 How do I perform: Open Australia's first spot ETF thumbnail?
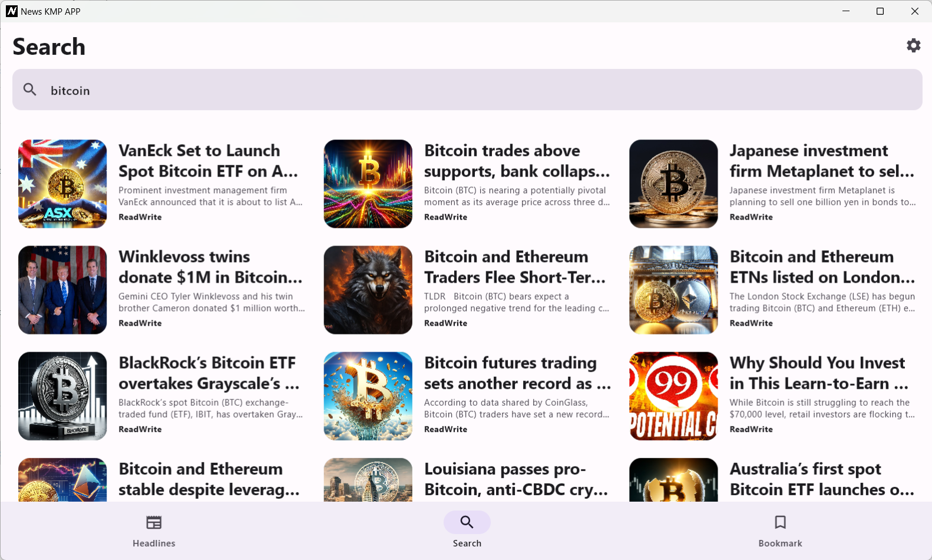point(673,480)
